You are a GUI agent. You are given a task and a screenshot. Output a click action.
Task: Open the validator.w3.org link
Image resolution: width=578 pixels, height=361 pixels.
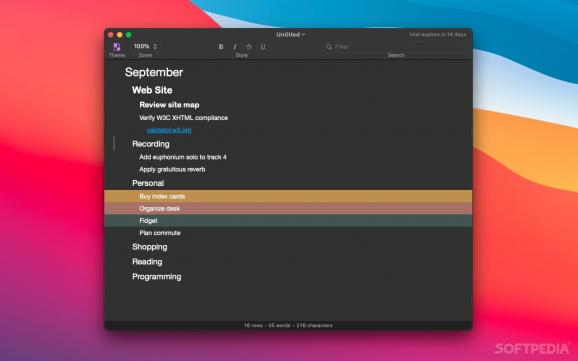pyautogui.click(x=169, y=130)
